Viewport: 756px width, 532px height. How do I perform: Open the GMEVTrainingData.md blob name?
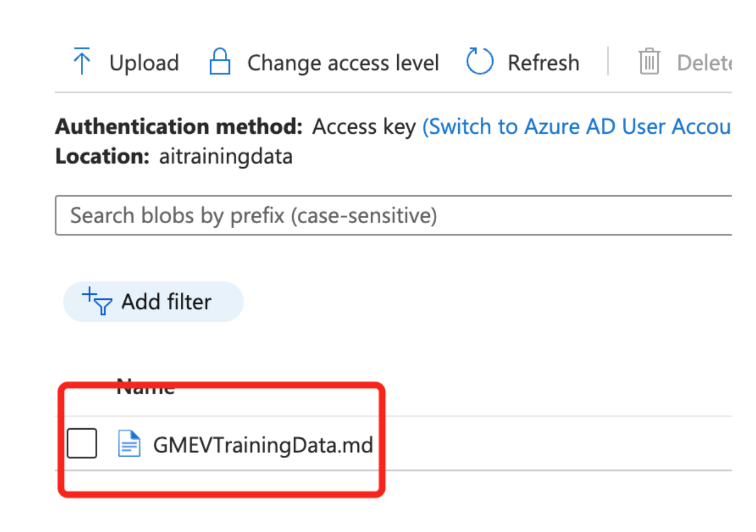pos(263,445)
